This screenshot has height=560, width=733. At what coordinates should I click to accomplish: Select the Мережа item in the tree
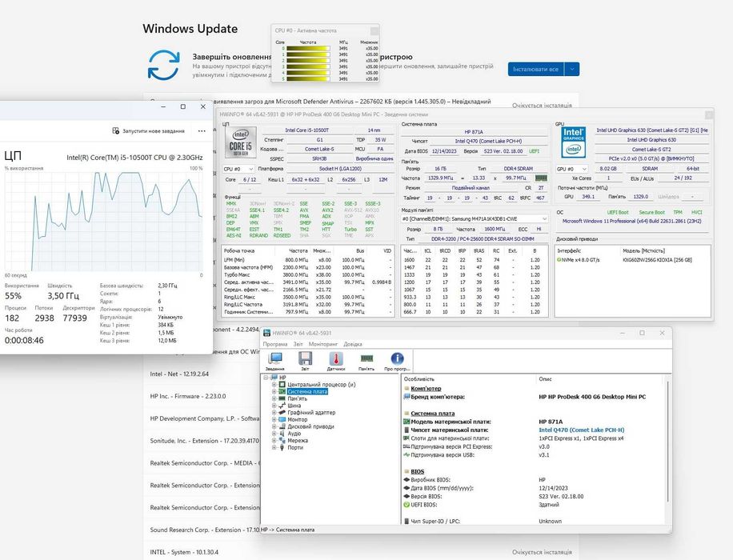point(298,440)
